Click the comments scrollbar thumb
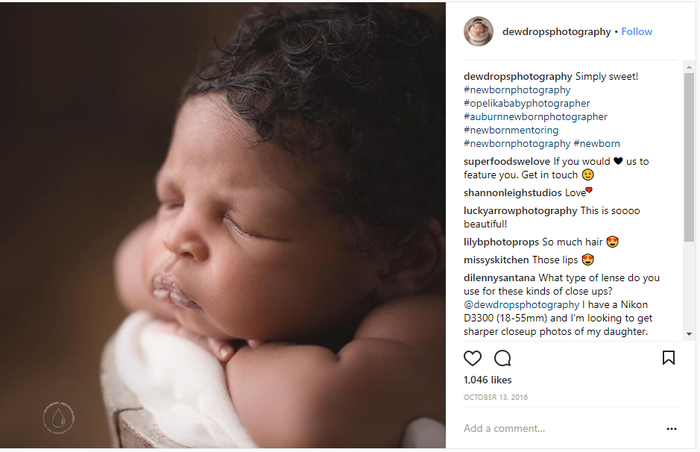The height and width of the screenshot is (452, 700). click(x=689, y=158)
